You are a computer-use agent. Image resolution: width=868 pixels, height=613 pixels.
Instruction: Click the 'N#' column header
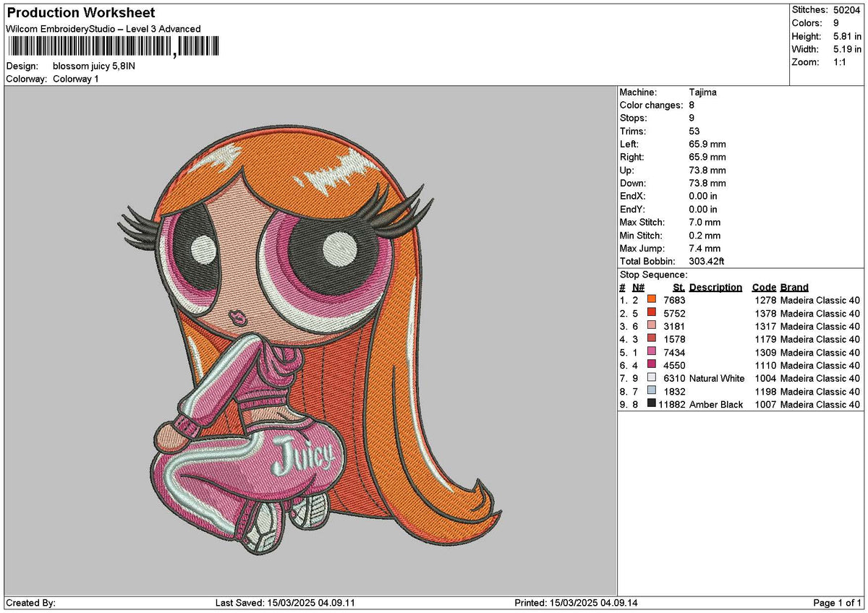click(638, 288)
